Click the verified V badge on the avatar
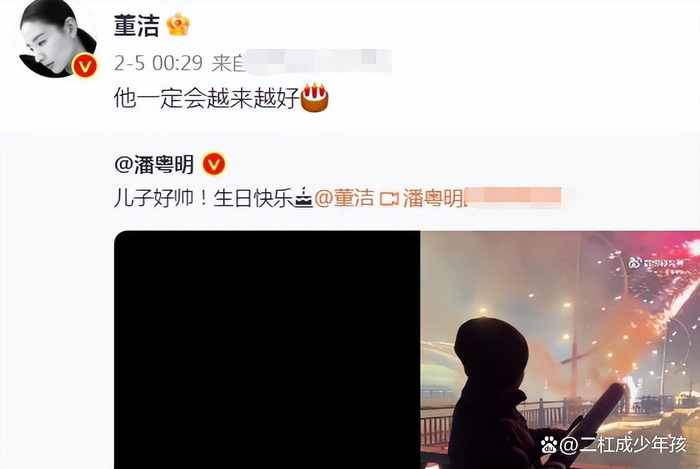Image resolution: width=700 pixels, height=469 pixels. tap(84, 66)
